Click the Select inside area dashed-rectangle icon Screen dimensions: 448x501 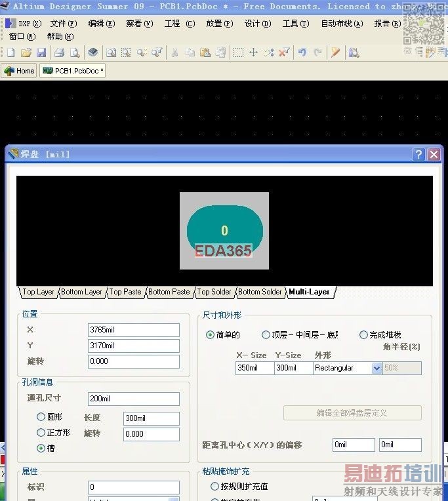click(x=238, y=52)
